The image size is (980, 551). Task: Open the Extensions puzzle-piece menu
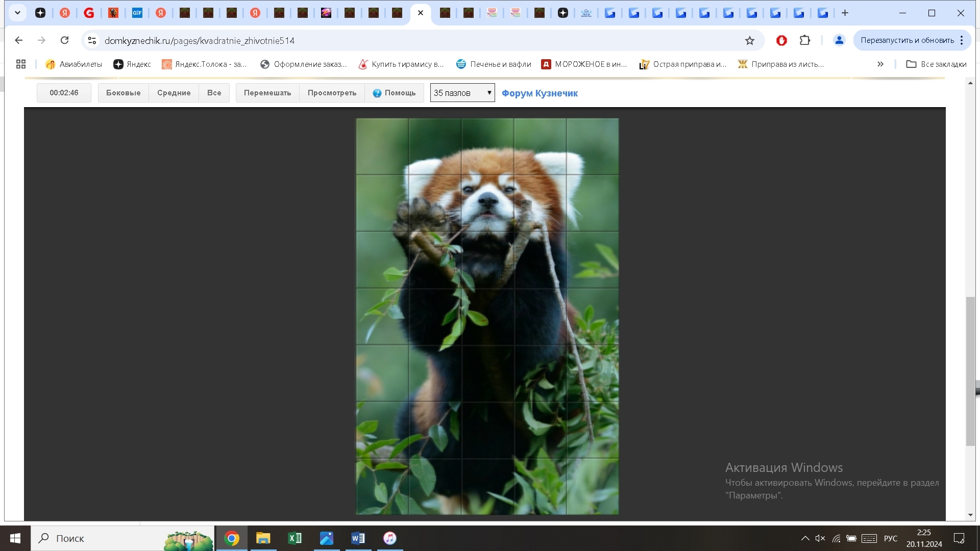805,40
